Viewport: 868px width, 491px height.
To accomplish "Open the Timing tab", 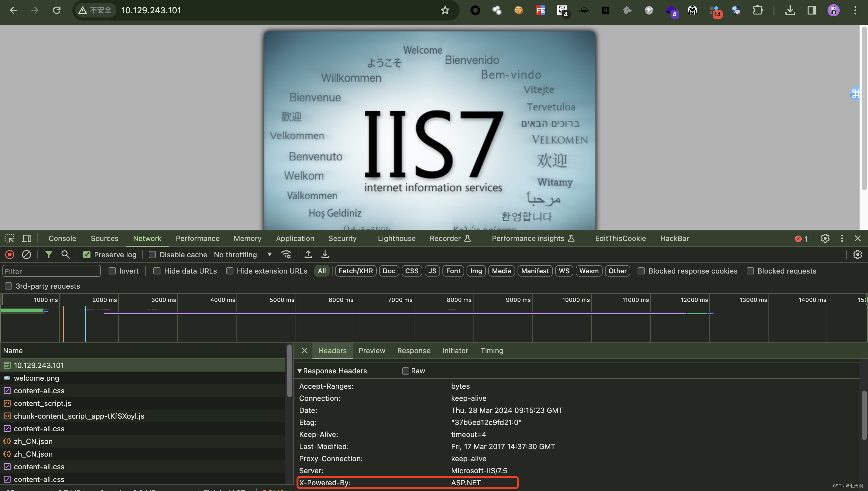I will 491,351.
